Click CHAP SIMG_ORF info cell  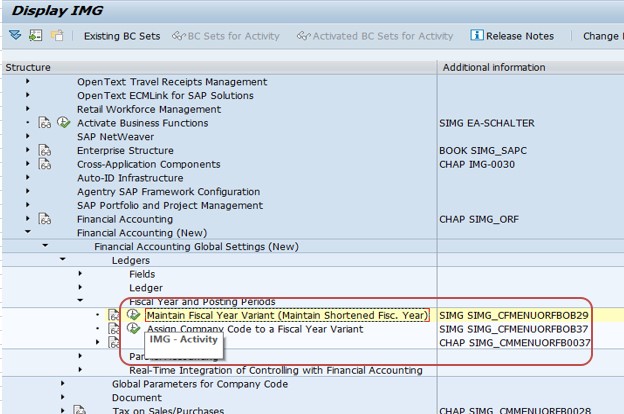click(x=479, y=219)
